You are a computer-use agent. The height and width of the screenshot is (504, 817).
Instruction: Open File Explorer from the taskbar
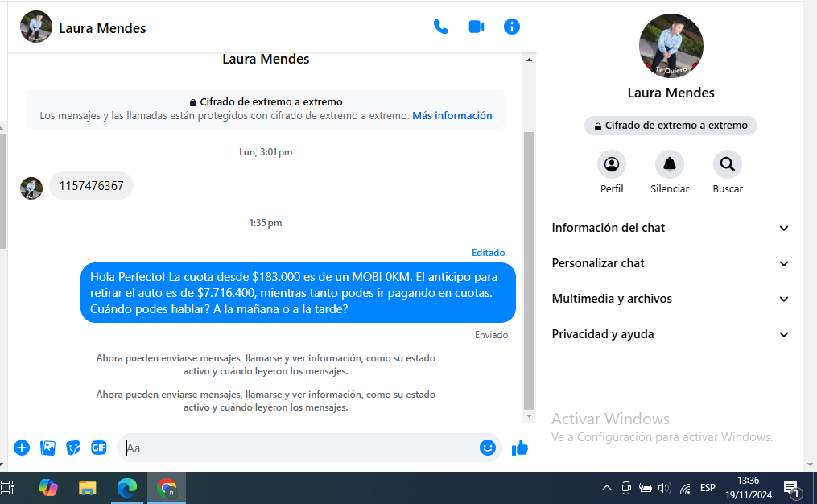[88, 488]
